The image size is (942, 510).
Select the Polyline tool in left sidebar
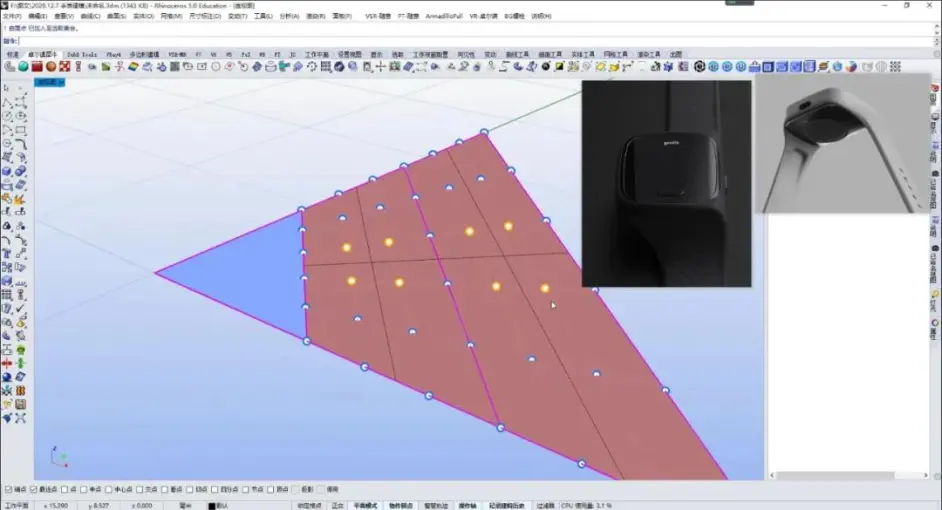pos(7,102)
